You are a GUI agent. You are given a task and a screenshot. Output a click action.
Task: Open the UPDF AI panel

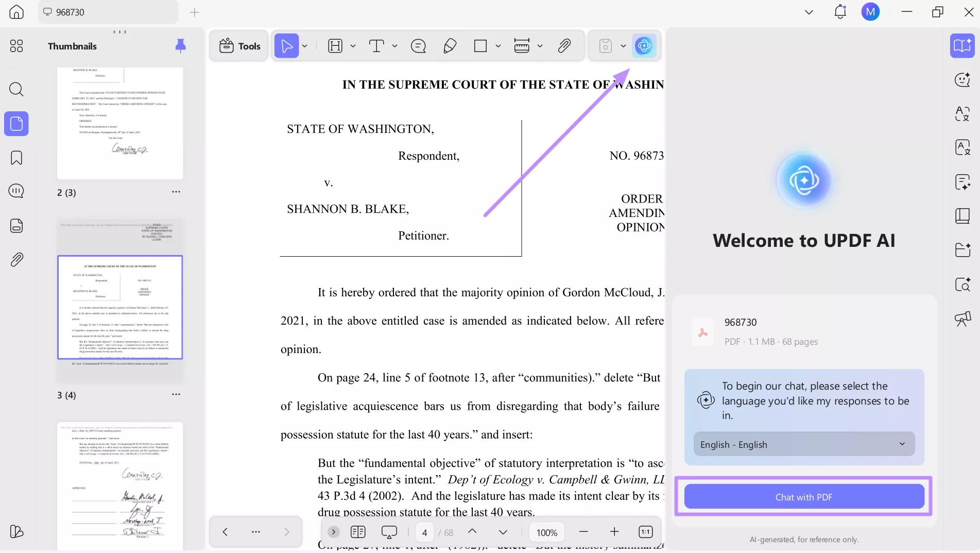[x=644, y=45]
